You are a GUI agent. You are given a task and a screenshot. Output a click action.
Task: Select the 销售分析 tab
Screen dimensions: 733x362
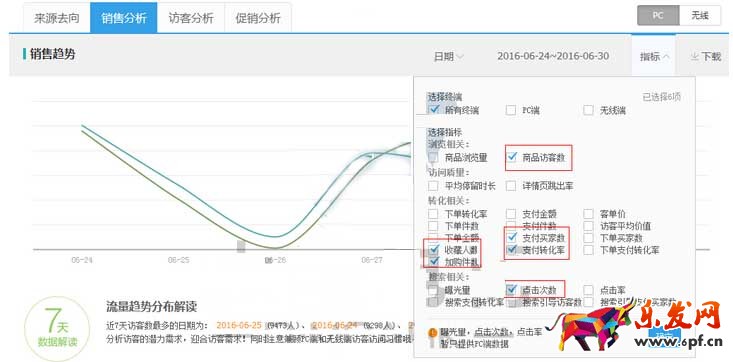[123, 18]
